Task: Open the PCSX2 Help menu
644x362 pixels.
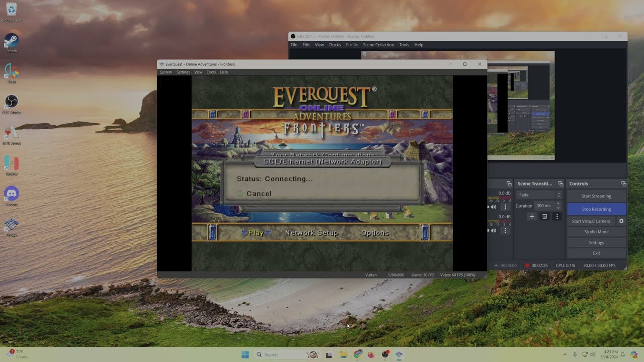Action: 224,72
